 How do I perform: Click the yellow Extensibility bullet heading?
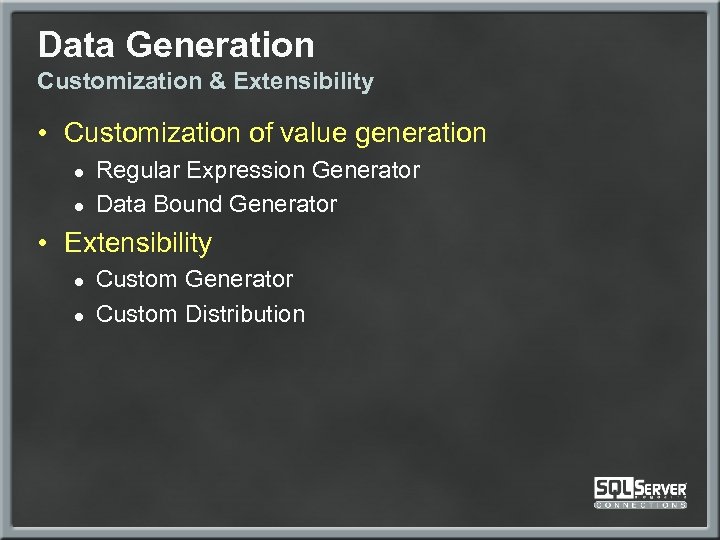tap(138, 243)
